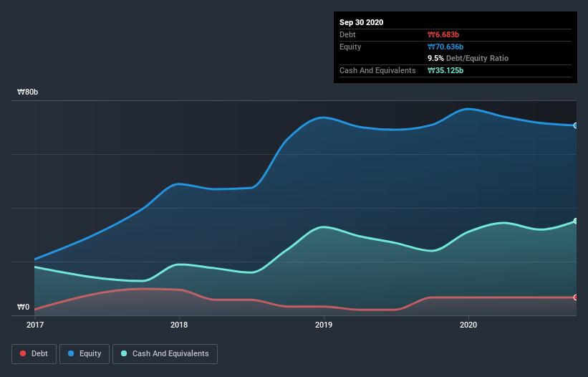
Task: Click the Equity label in tooltip
Action: [x=350, y=47]
